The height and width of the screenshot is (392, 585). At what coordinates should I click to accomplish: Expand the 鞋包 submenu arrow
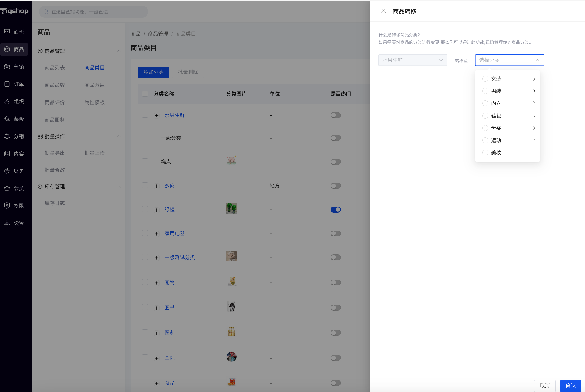point(534,116)
